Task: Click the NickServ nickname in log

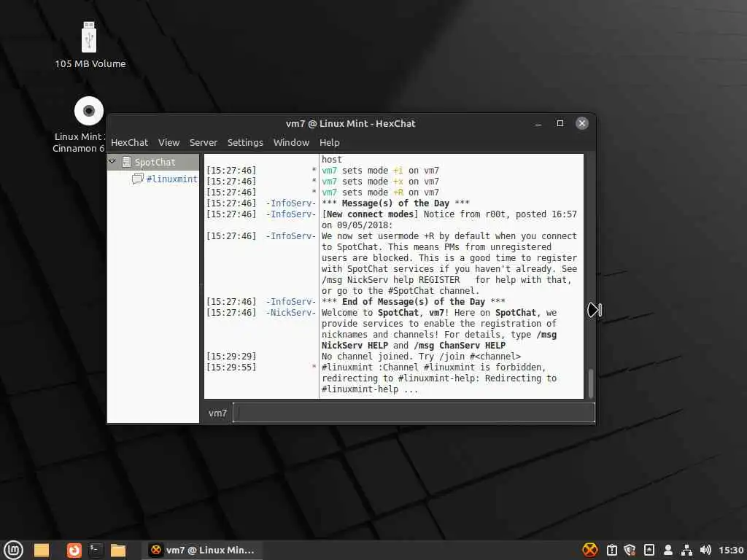Action: 290,313
